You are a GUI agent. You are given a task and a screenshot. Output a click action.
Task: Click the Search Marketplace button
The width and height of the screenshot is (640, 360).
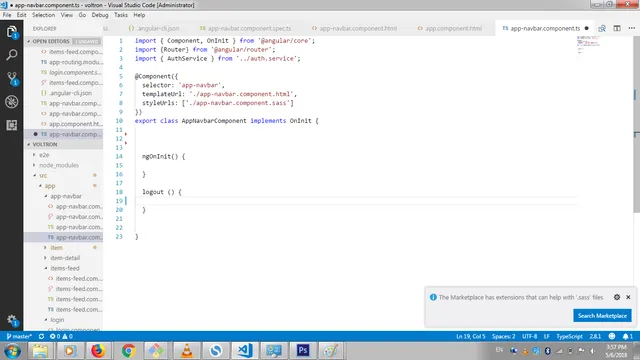pyautogui.click(x=602, y=316)
